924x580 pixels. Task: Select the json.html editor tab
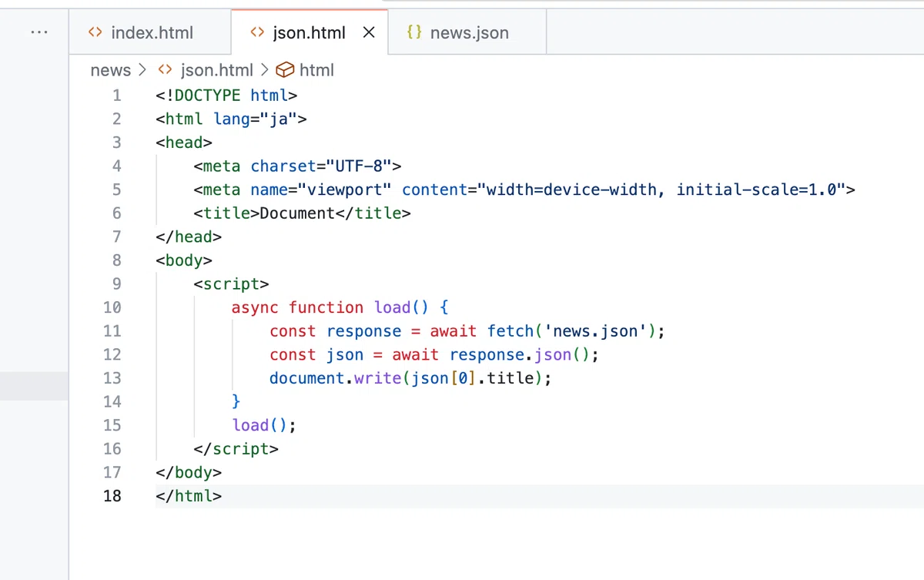pos(310,32)
